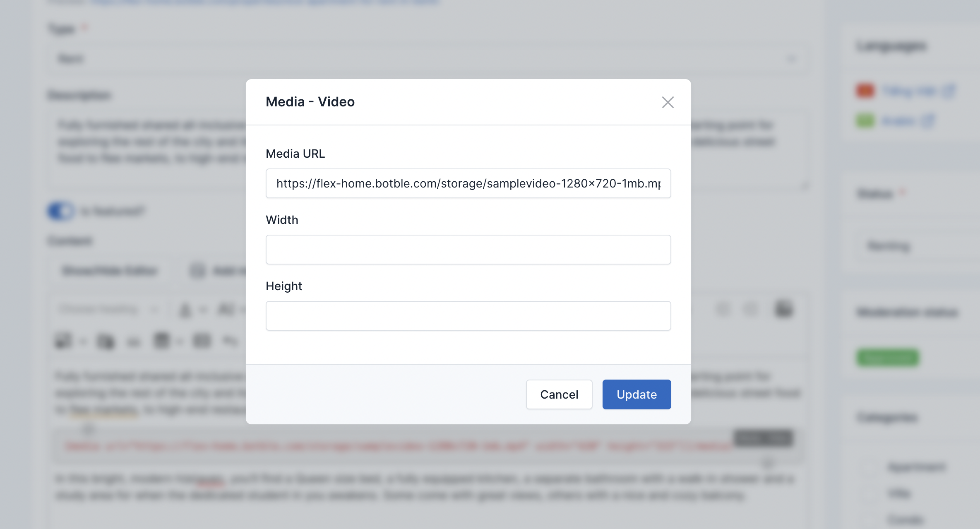Close the Media - Video dialog

click(x=668, y=102)
